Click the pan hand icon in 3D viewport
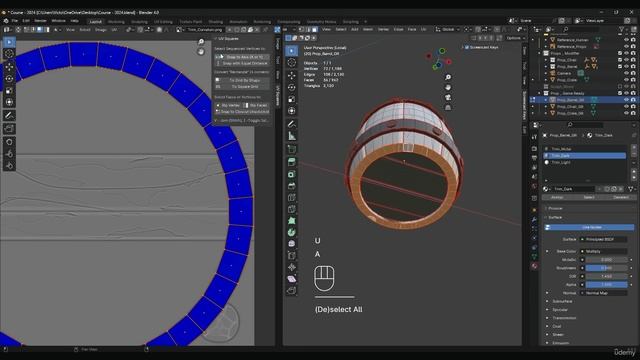Image resolution: width=640 pixels, height=360 pixels. 448,87
